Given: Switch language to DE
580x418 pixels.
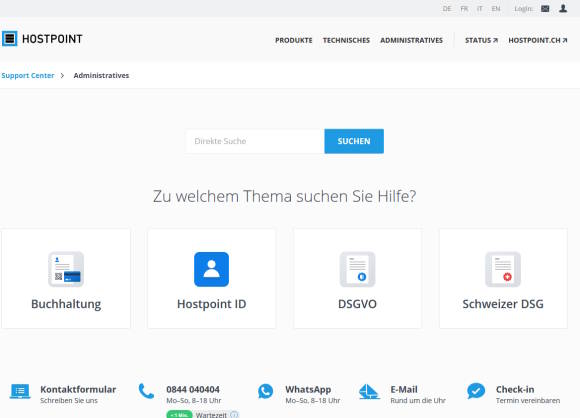Looking at the screenshot, I should [x=447, y=9].
